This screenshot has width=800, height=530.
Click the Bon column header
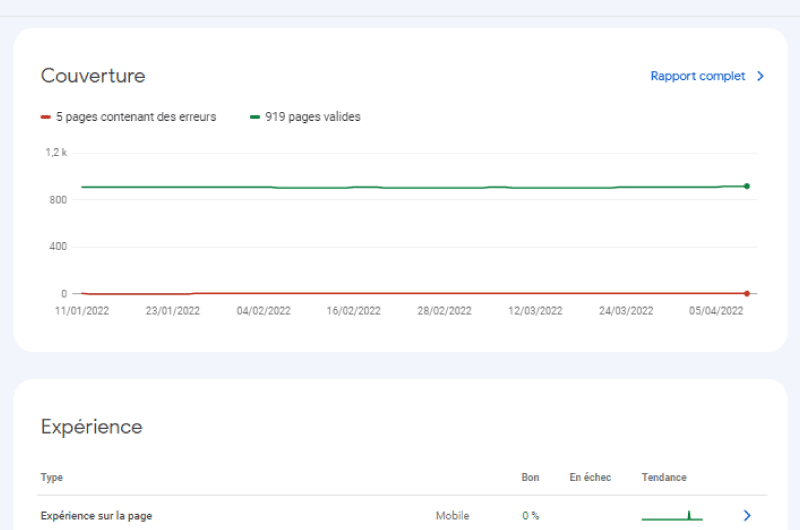[x=530, y=477]
